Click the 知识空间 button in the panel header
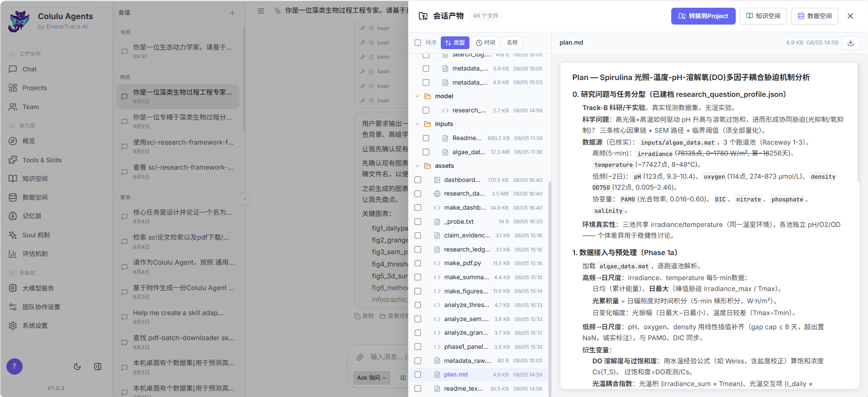This screenshot has height=397, width=868. pos(763,16)
